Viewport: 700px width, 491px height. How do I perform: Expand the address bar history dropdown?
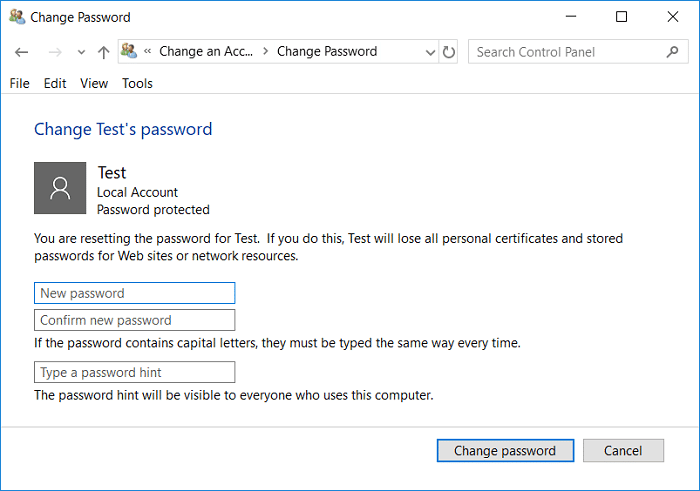tap(429, 52)
